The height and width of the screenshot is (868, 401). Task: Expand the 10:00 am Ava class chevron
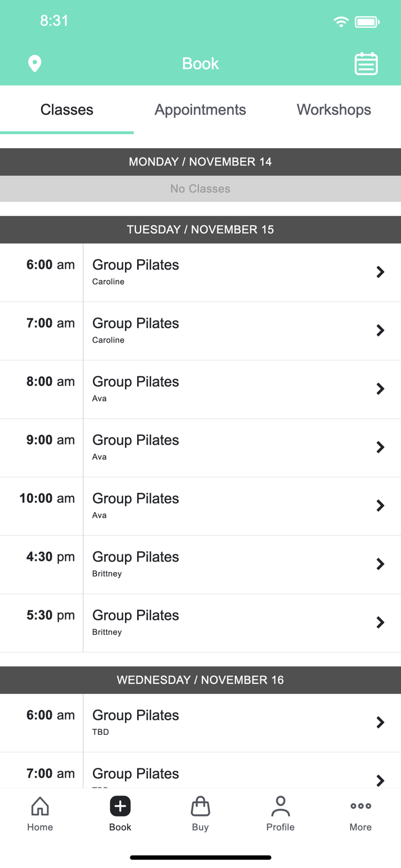[x=380, y=505]
